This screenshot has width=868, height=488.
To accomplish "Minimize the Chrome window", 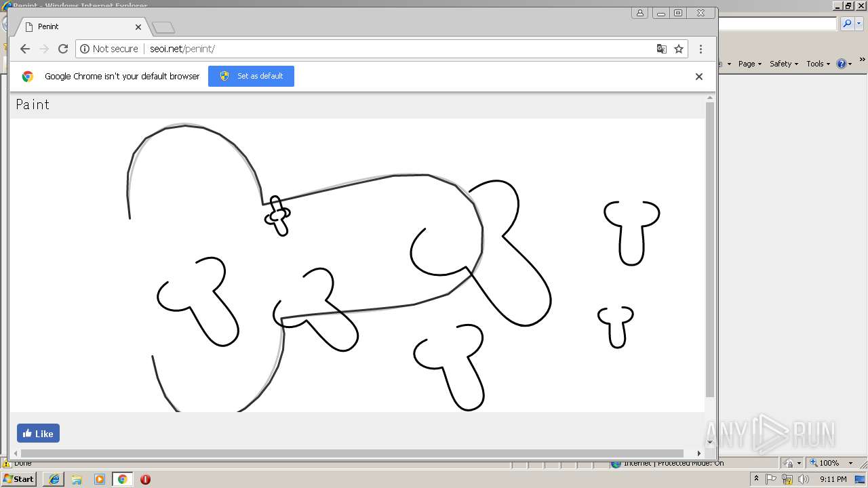I will (660, 13).
